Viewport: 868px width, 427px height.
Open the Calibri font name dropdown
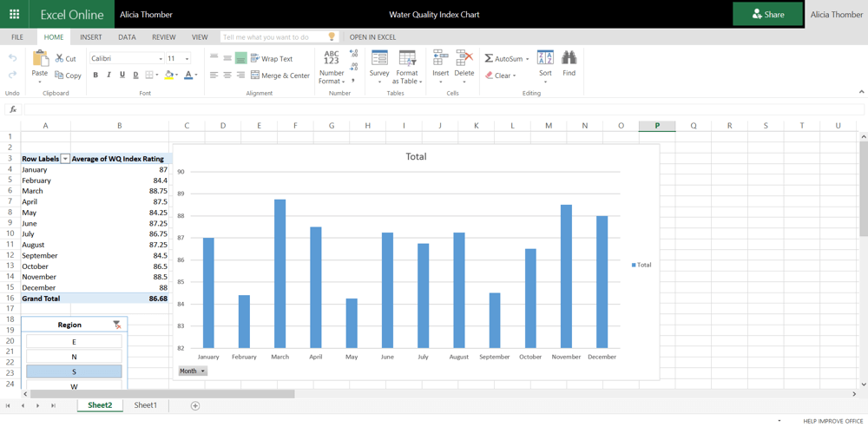coord(127,58)
